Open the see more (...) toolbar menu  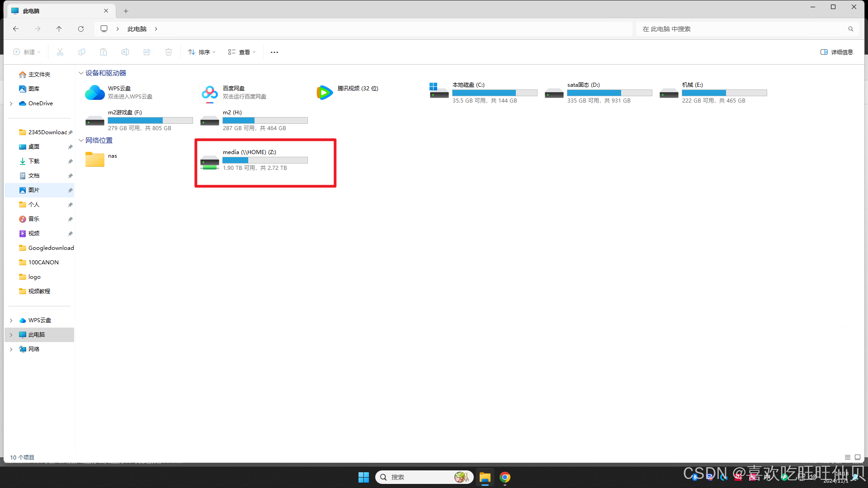point(274,52)
